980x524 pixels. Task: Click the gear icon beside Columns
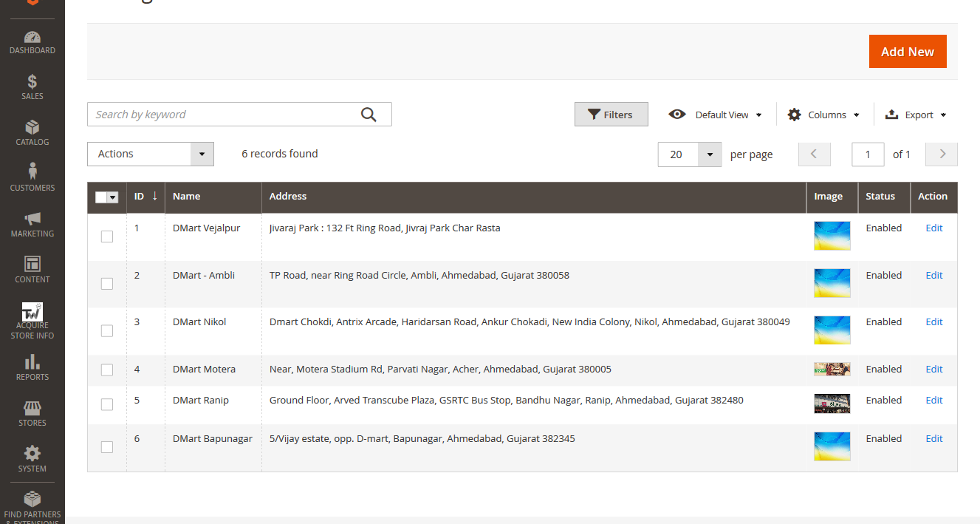[x=794, y=115]
